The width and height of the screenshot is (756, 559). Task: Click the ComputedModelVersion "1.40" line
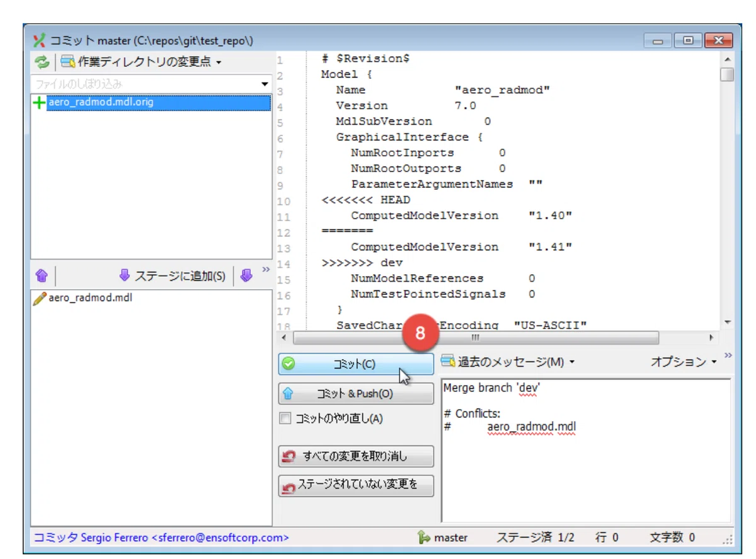coord(461,216)
